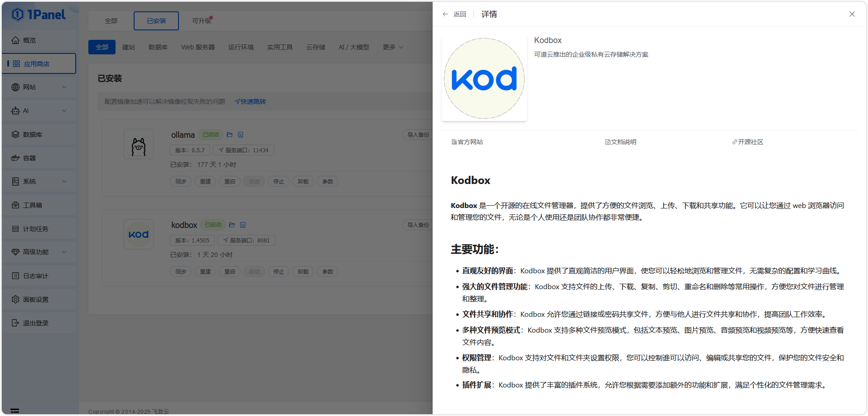Screen dimensions: 868x416
Task: Select the 运行环境 category filter
Action: [241, 47]
